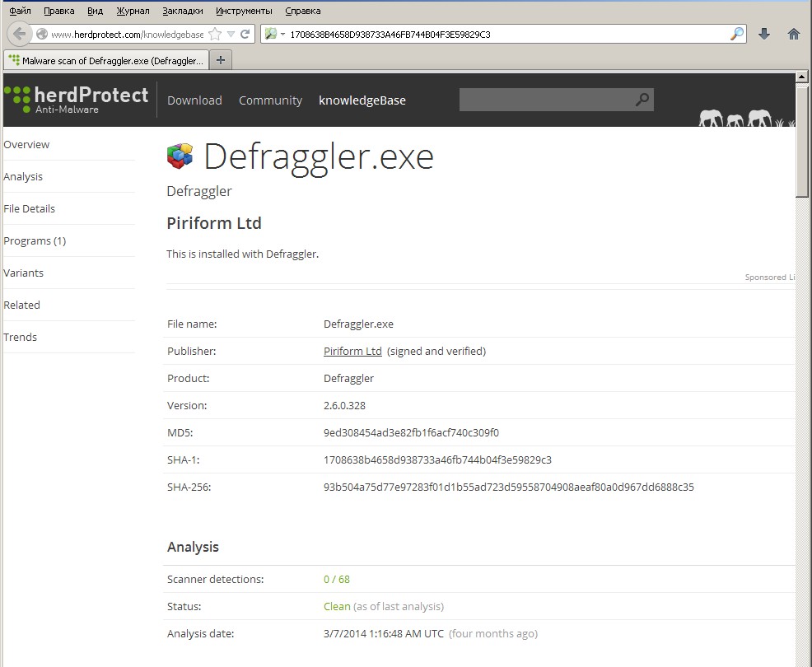This screenshot has height=667, width=812.
Task: Open the Community page link
Action: tap(270, 100)
